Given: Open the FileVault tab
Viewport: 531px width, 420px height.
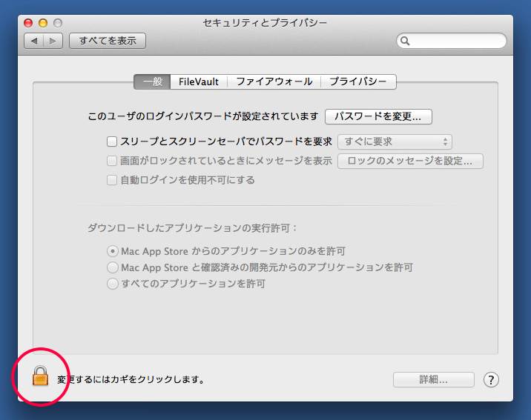Looking at the screenshot, I should (x=199, y=81).
